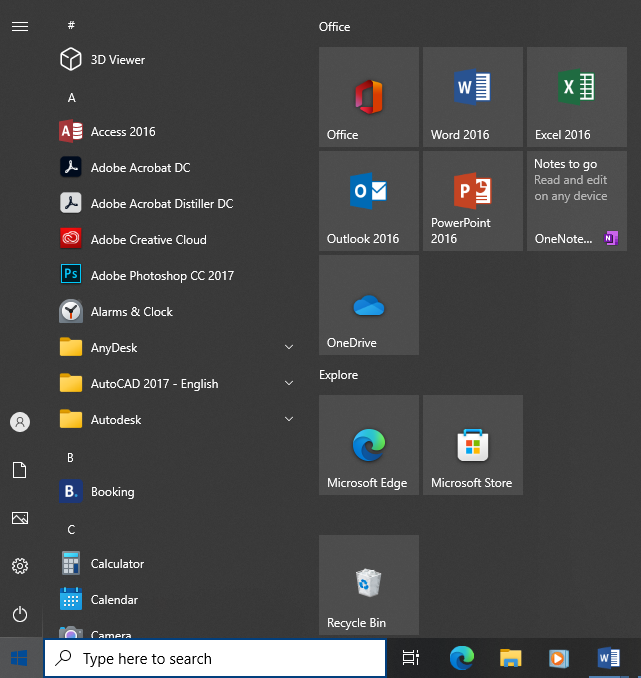The image size is (641, 678).
Task: Open Settings gear in Start sidebar
Action: [x=20, y=566]
